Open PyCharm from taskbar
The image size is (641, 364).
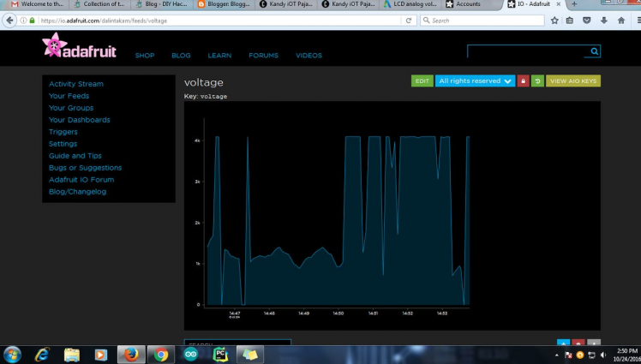pyautogui.click(x=220, y=355)
